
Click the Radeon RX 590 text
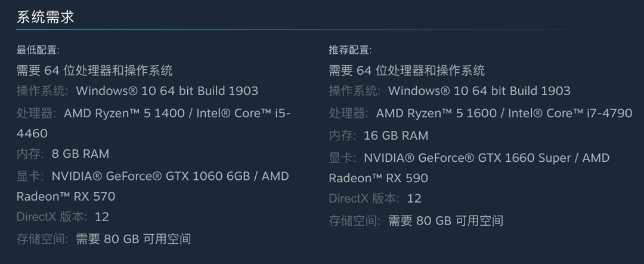tap(378, 178)
